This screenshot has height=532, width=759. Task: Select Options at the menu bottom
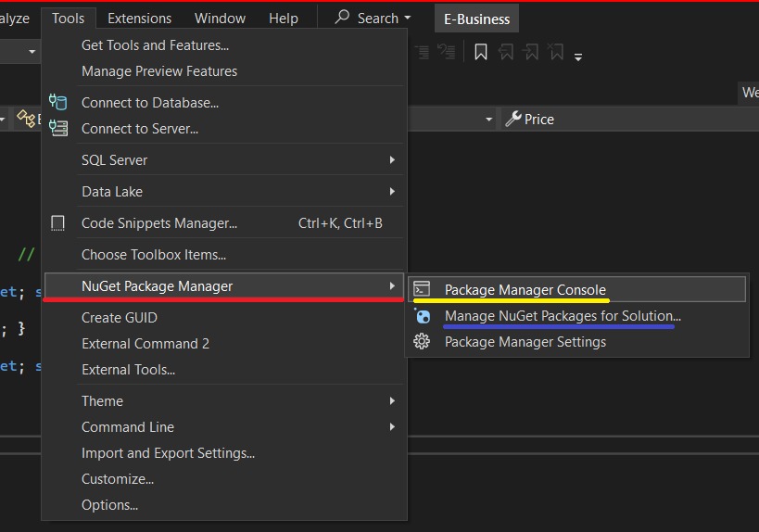109,505
